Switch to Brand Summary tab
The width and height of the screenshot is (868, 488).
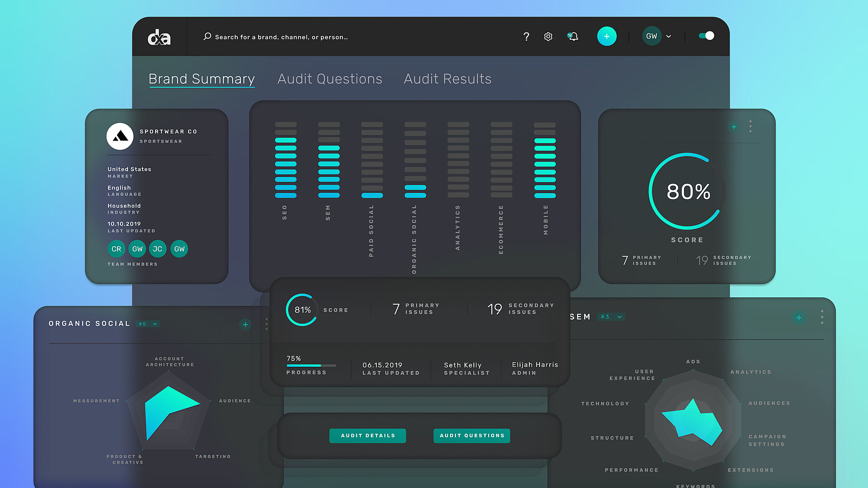pos(202,79)
